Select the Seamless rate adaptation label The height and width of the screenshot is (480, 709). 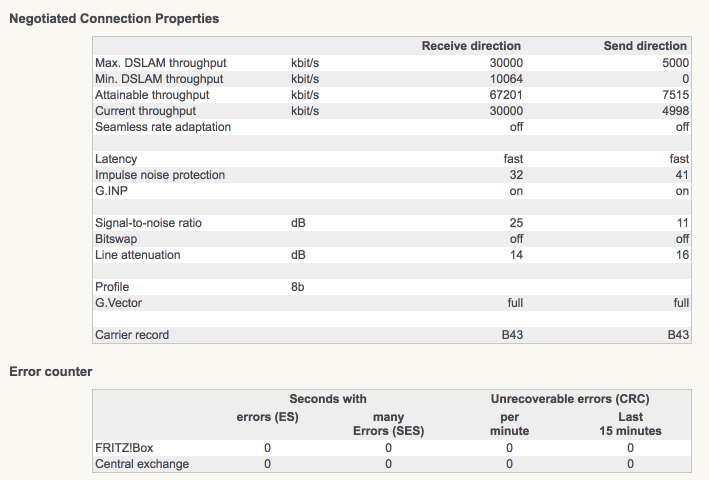pyautogui.click(x=163, y=127)
